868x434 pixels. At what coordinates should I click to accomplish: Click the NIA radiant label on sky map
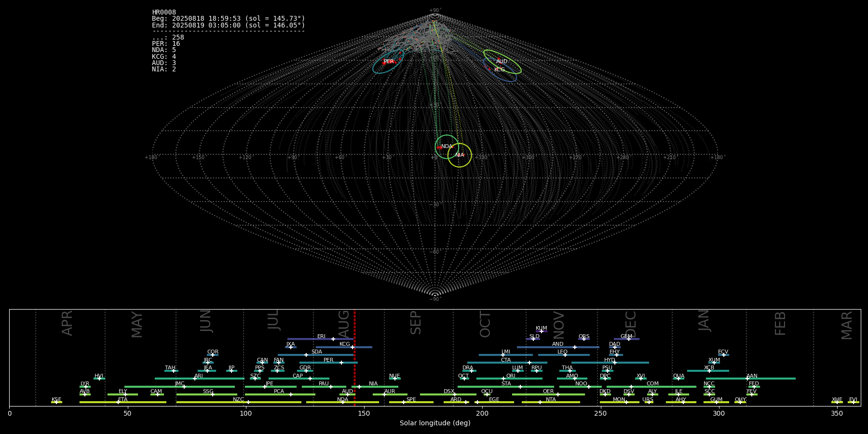[x=460, y=155]
